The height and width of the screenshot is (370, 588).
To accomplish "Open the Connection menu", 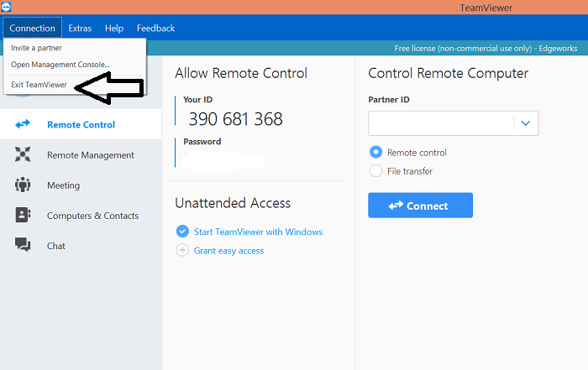I will 32,28.
